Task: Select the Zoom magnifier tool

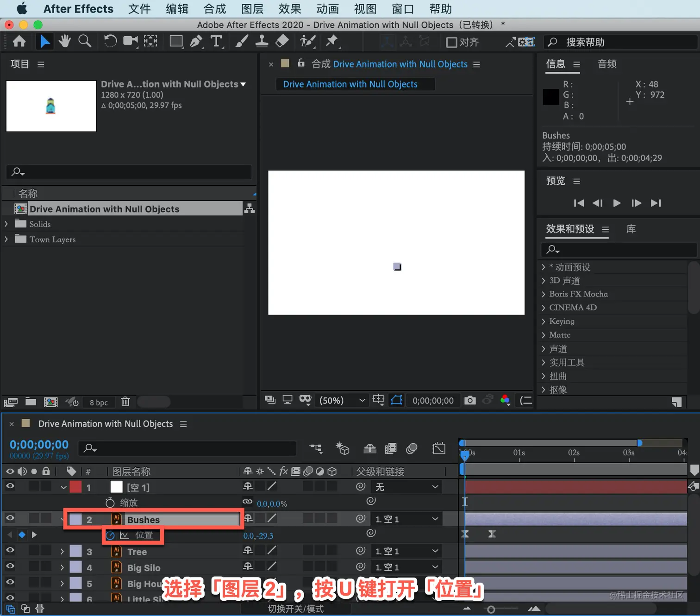Action: [85, 41]
